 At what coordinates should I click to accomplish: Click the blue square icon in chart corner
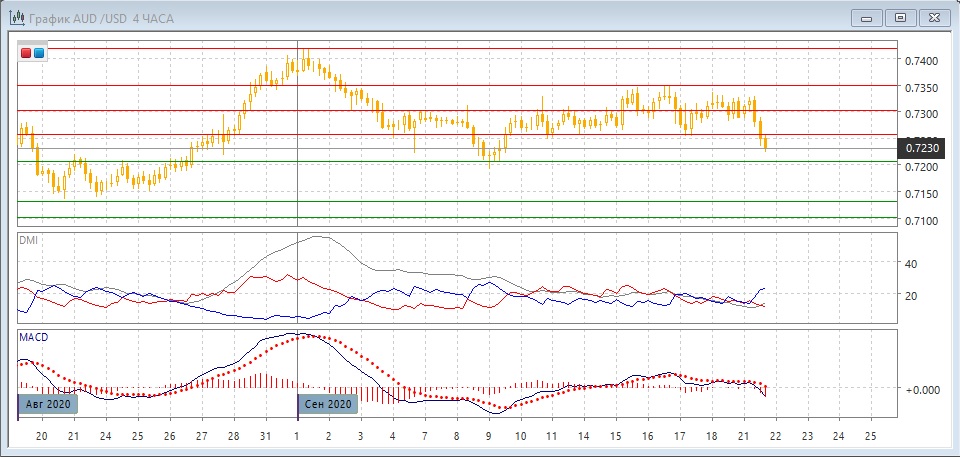coord(39,52)
